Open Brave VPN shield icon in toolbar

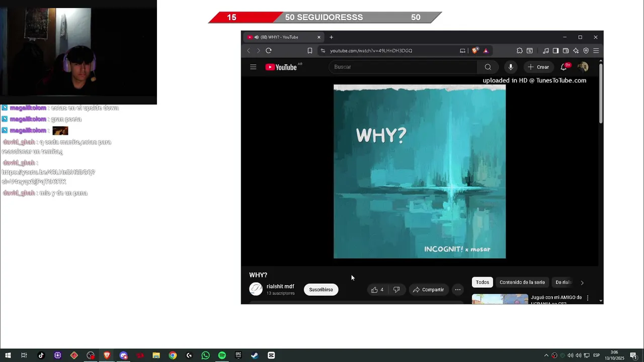coord(586,50)
